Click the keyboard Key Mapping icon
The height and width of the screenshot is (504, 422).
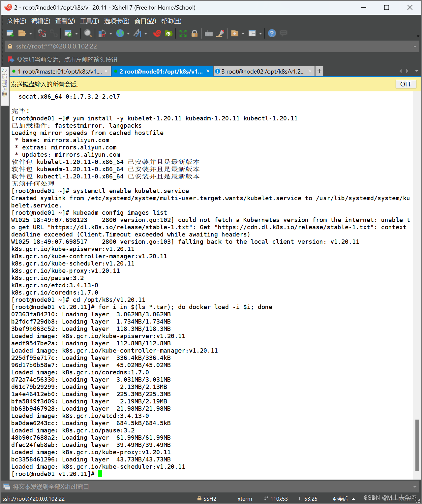tap(209, 33)
